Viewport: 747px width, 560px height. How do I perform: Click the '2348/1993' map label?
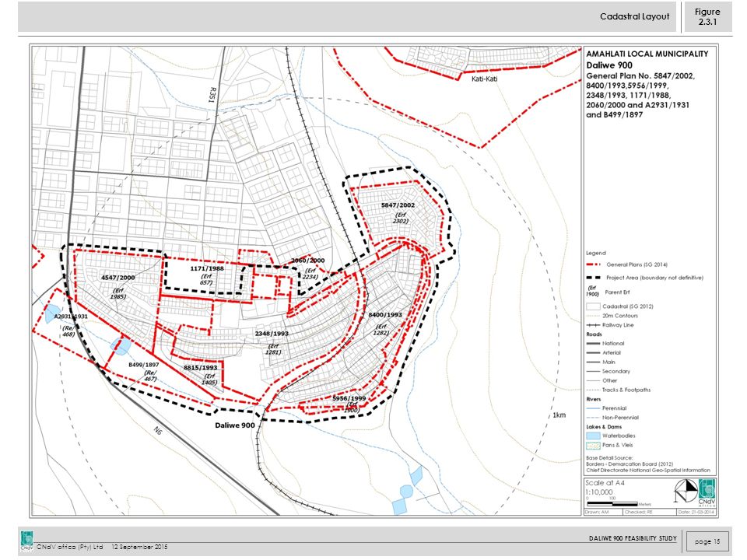272,334
